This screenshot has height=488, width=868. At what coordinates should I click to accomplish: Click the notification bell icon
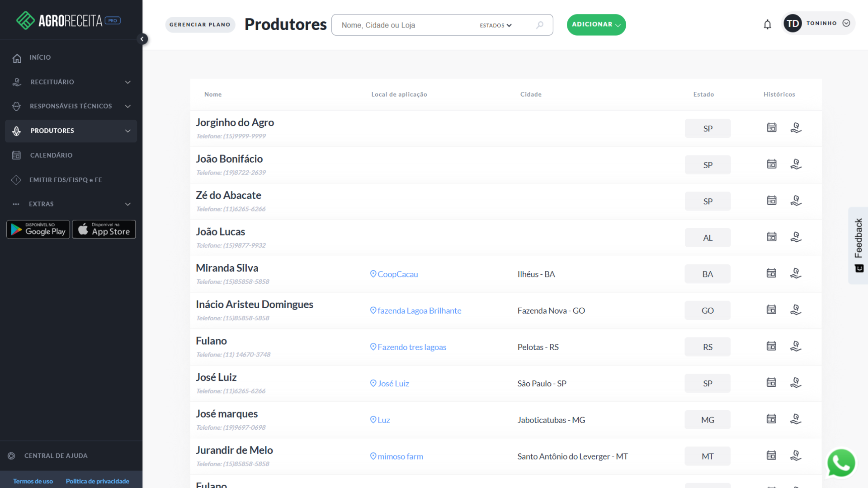[767, 24]
